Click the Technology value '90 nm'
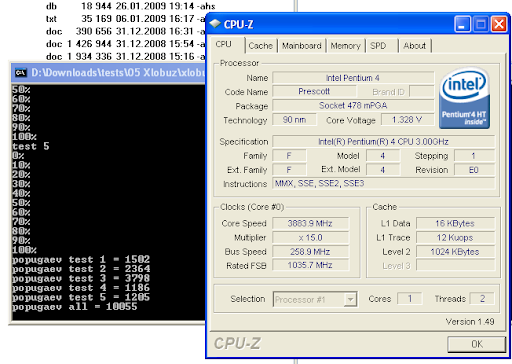This screenshot has width=512, height=364. pos(294,120)
